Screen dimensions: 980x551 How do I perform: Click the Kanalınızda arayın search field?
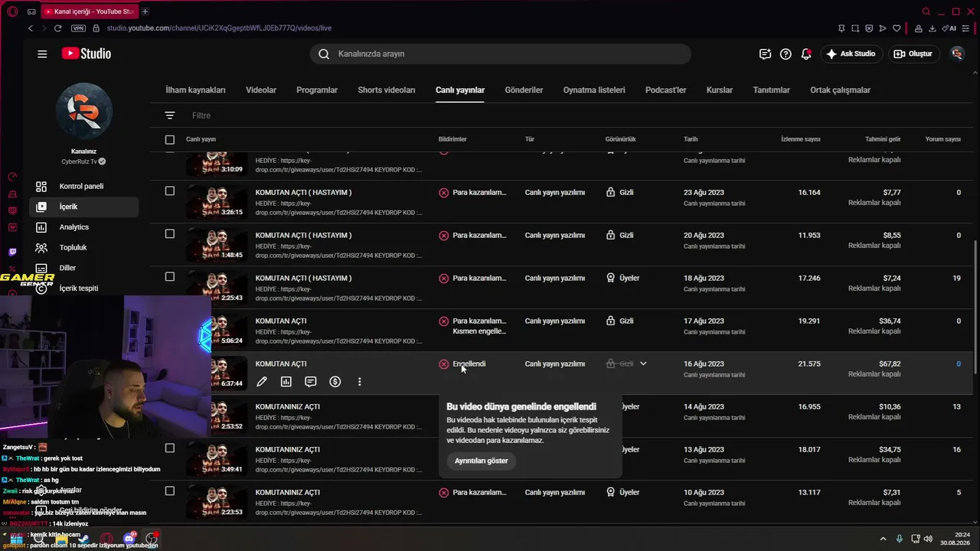pos(501,54)
